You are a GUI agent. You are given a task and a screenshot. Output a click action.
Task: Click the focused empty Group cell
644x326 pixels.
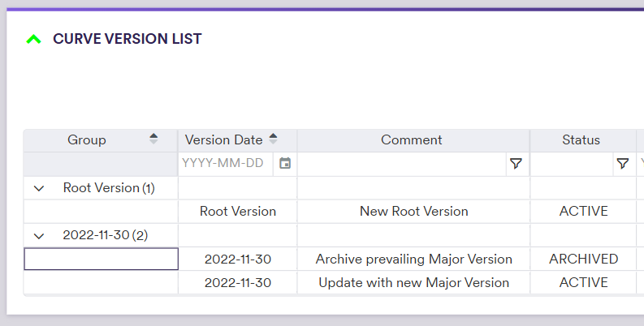[x=101, y=260]
